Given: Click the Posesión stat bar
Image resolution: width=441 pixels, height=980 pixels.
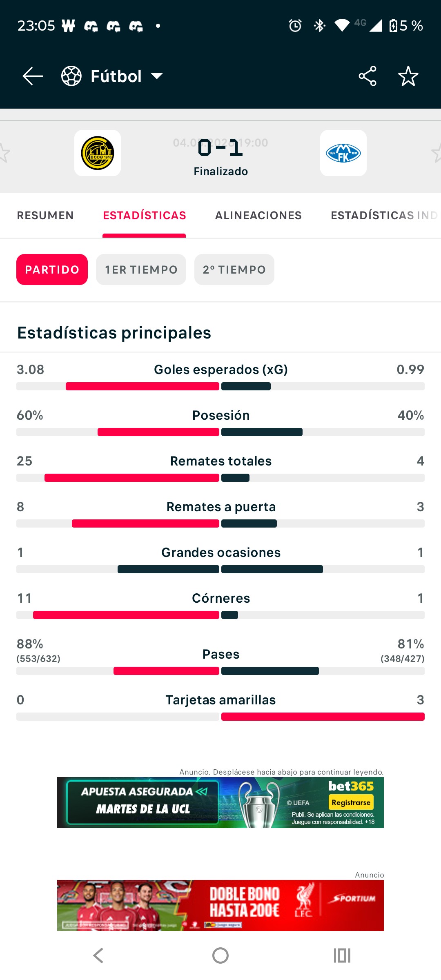Looking at the screenshot, I should [220, 432].
